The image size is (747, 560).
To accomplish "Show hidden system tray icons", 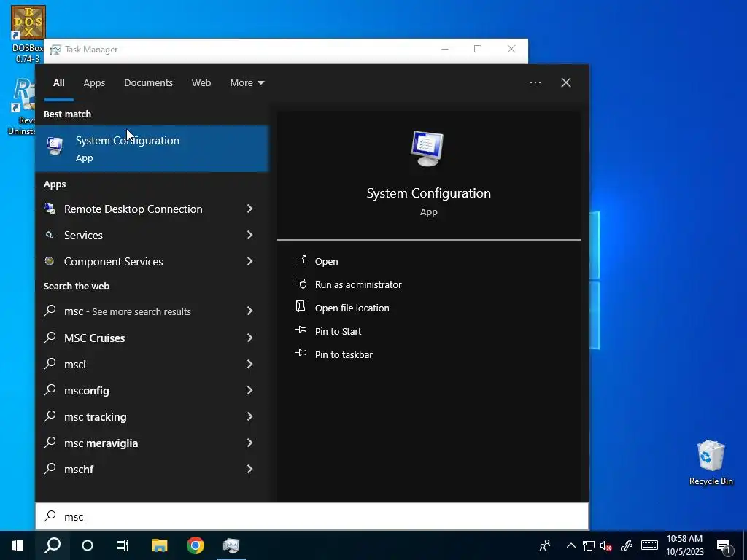I will (570, 545).
